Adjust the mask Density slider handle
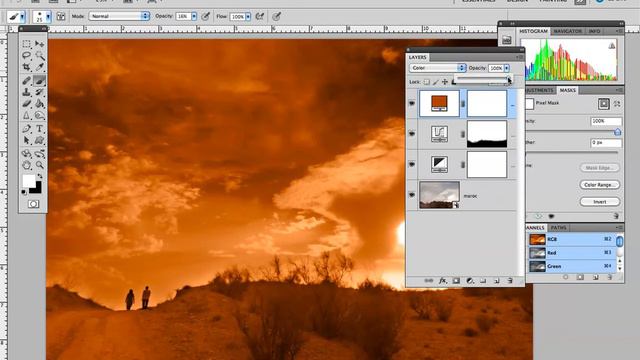The width and height of the screenshot is (640, 360). coord(618,132)
